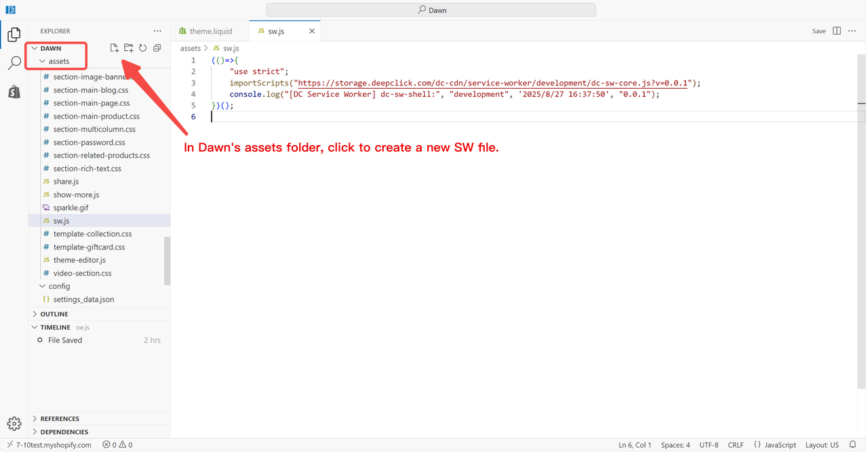Open the Search view in activity bar

click(14, 64)
